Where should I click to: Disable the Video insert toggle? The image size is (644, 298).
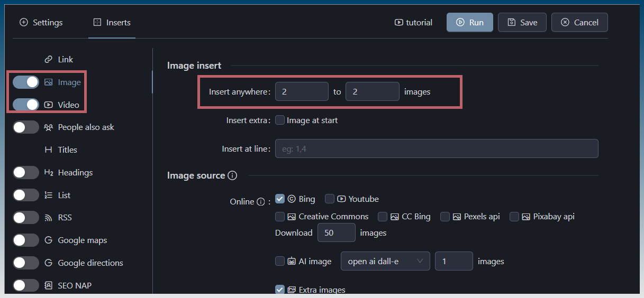pos(26,105)
